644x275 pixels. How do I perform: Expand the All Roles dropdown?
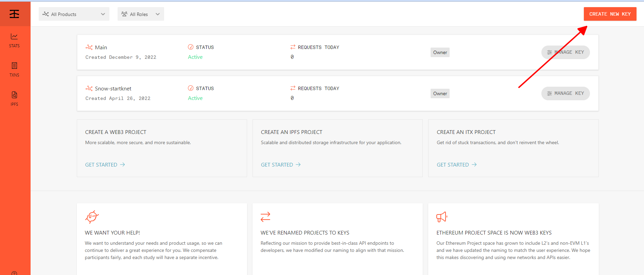click(x=141, y=14)
